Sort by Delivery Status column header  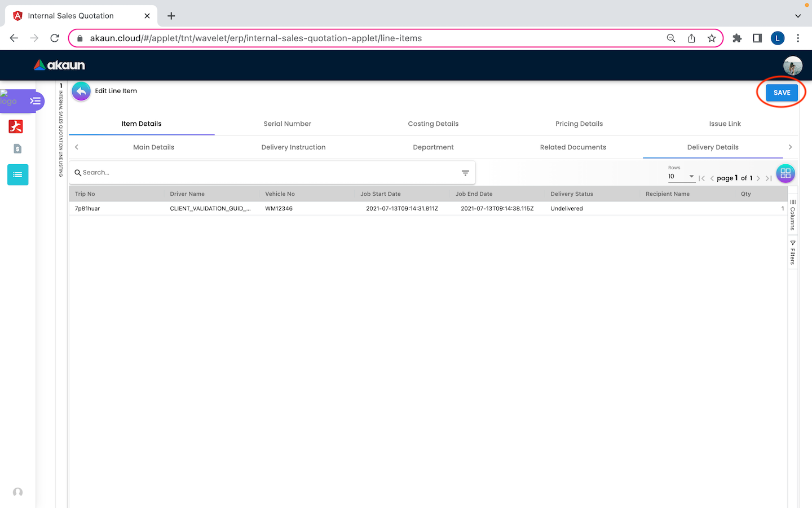coord(572,194)
